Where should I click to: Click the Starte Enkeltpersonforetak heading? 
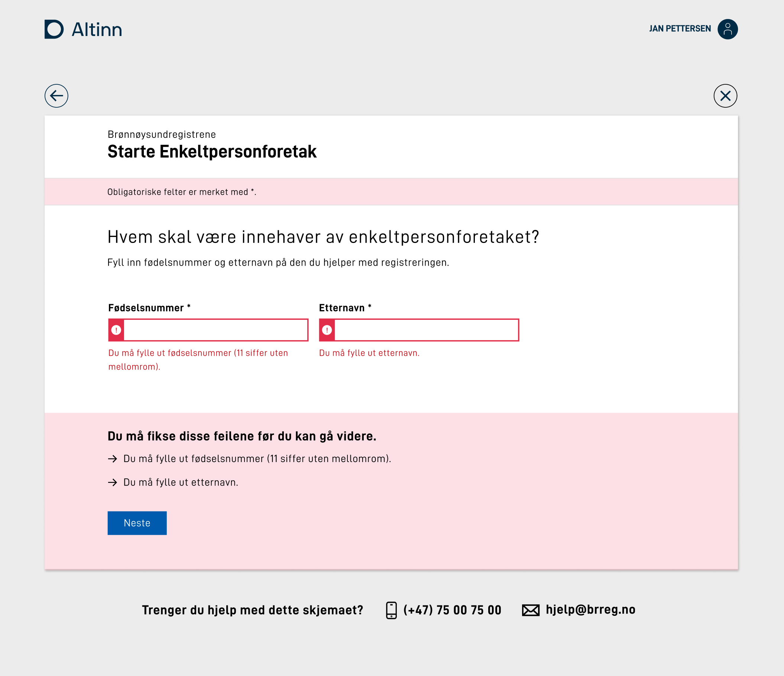point(212,152)
